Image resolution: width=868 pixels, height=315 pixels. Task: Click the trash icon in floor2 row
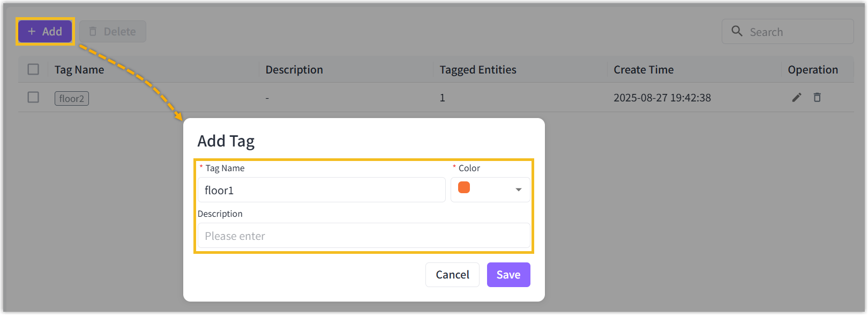coord(817,97)
